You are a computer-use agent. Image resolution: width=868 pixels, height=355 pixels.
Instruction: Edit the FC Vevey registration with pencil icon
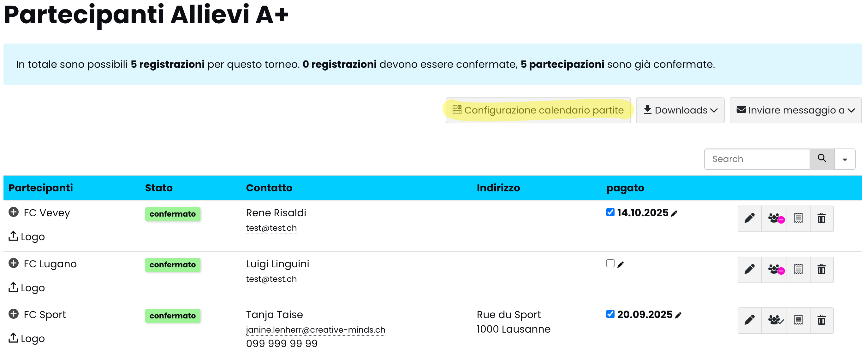tap(749, 218)
